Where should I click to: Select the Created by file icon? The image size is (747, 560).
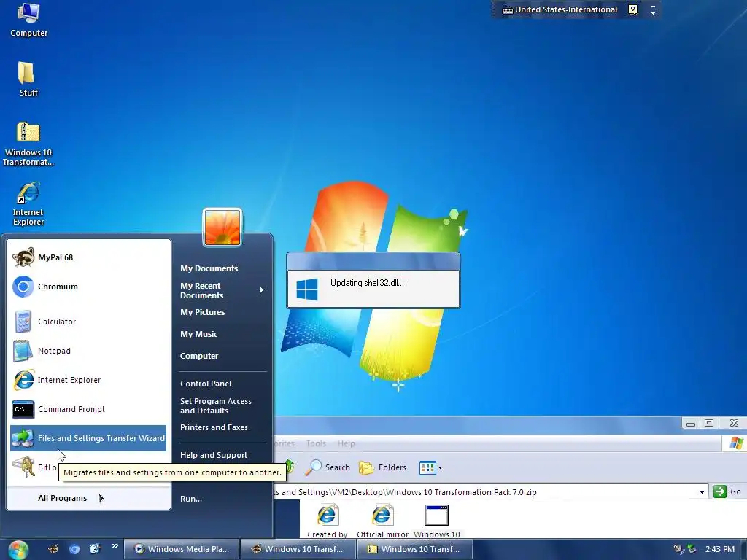pos(328,521)
